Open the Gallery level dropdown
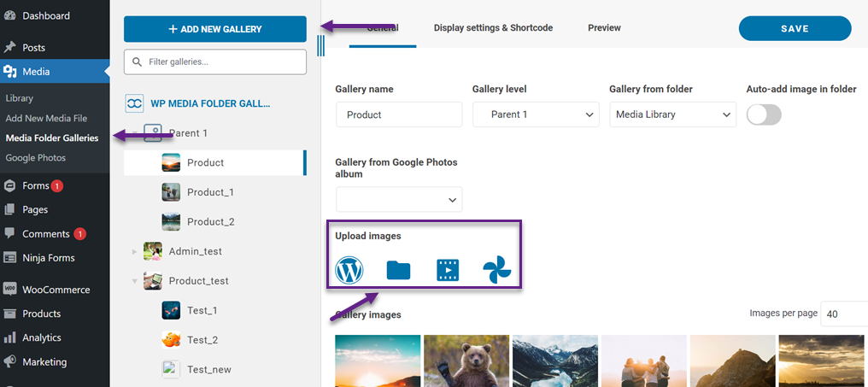The height and width of the screenshot is (387, 868). point(536,114)
